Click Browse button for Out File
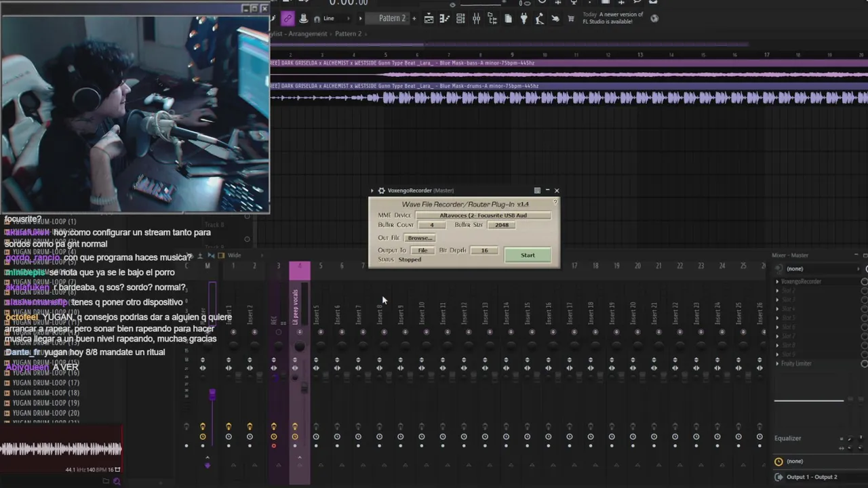Viewport: 868px width, 488px height. click(x=420, y=238)
